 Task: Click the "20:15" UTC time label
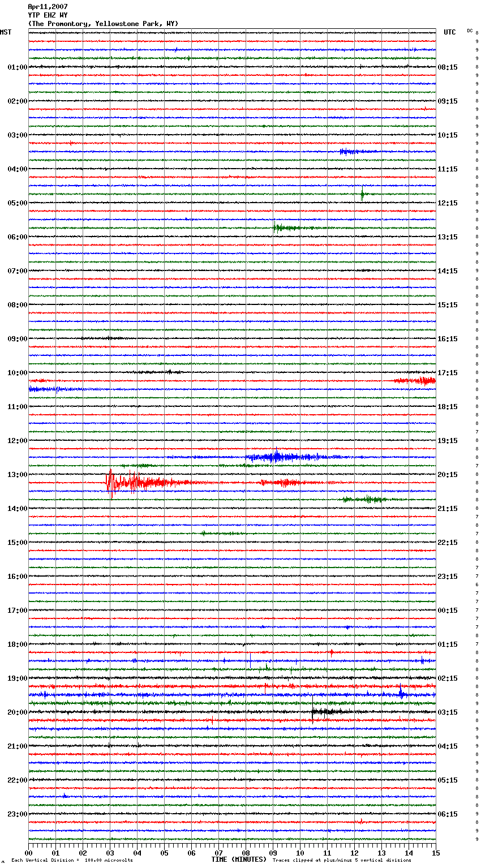pos(448,475)
